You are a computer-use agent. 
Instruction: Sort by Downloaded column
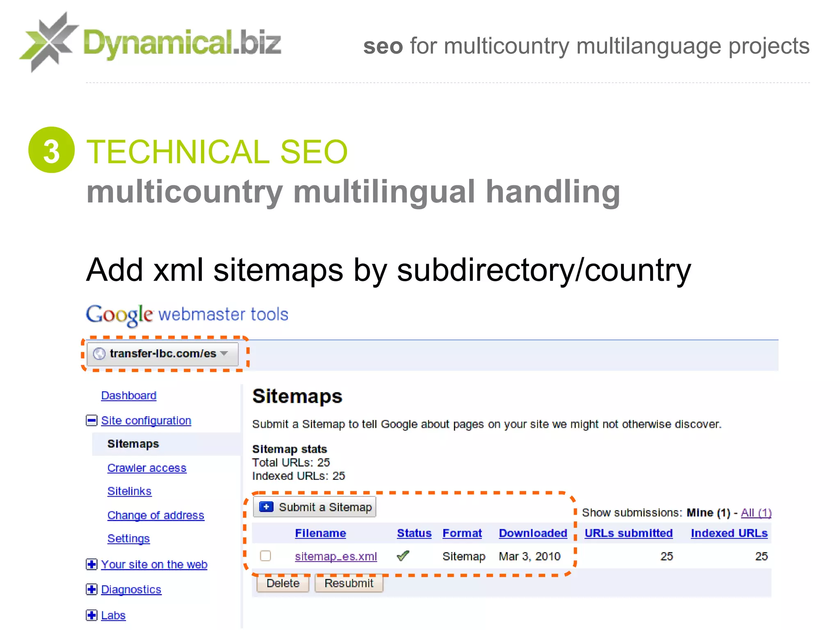533,533
